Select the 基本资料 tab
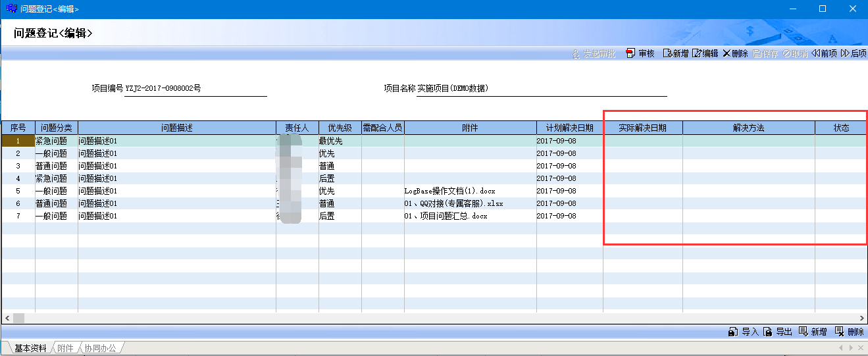 coord(30,348)
